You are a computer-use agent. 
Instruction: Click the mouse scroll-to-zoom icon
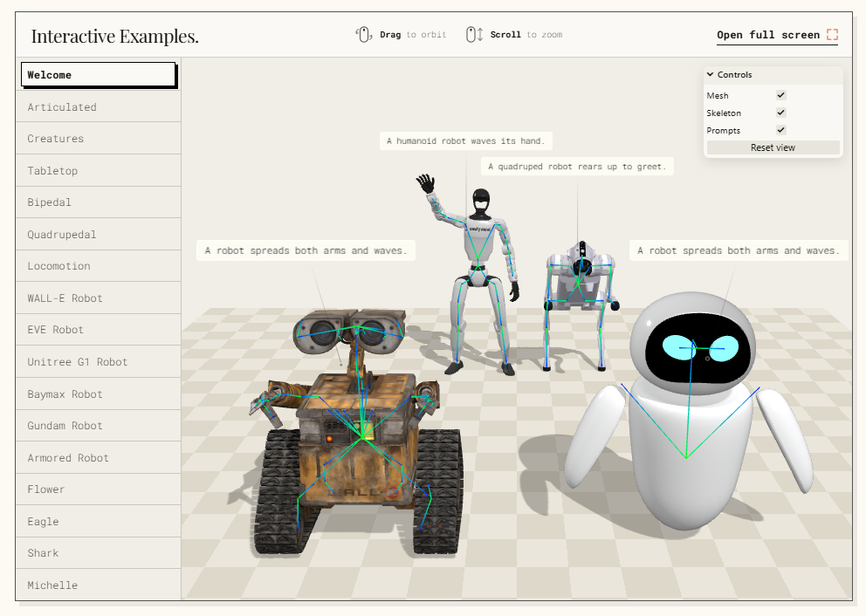coord(474,34)
